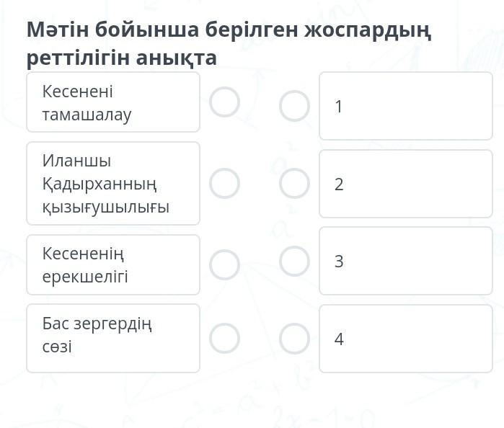This screenshot has width=504, height=428.
Task: Click the 'Иланшы Қадырханның қызығушылығы' card
Action: 113,184
